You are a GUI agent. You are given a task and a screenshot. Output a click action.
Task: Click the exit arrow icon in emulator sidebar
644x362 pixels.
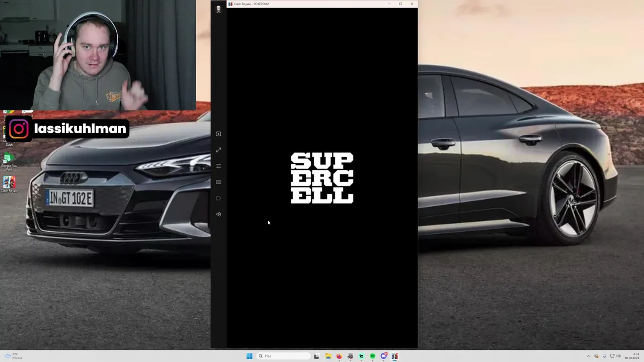tap(218, 134)
